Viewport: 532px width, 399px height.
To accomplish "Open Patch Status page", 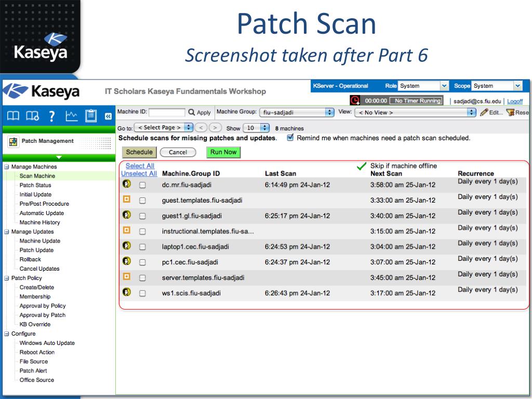I will click(35, 185).
